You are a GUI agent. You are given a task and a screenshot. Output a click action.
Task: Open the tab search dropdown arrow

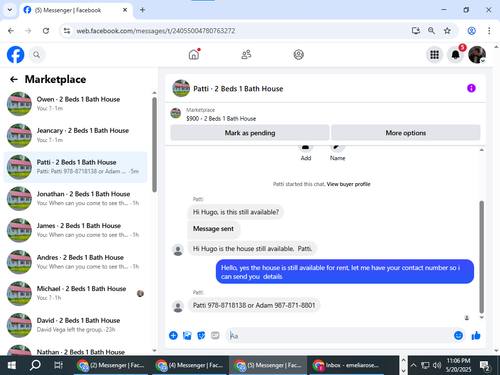[10, 10]
